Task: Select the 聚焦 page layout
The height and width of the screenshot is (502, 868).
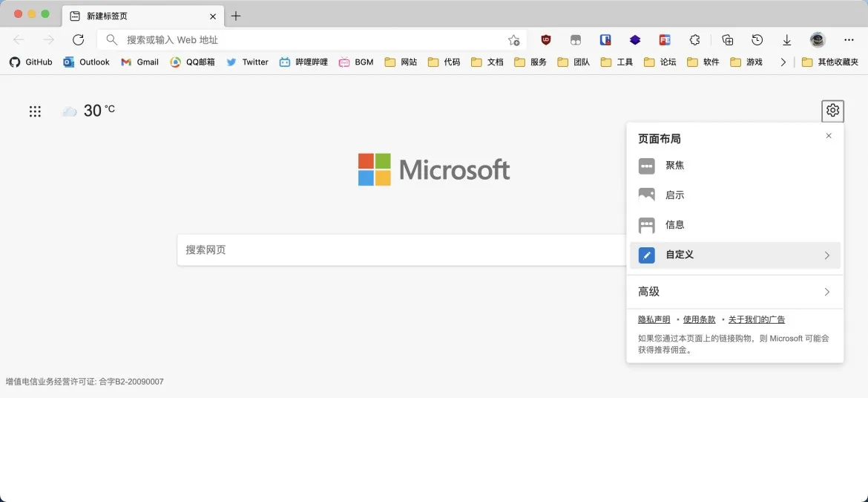Action: point(734,166)
